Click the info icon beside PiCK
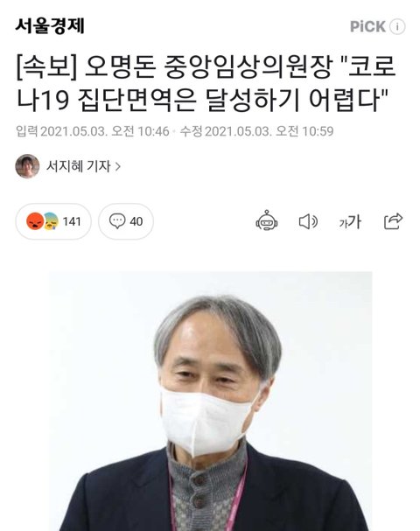 coord(397,27)
